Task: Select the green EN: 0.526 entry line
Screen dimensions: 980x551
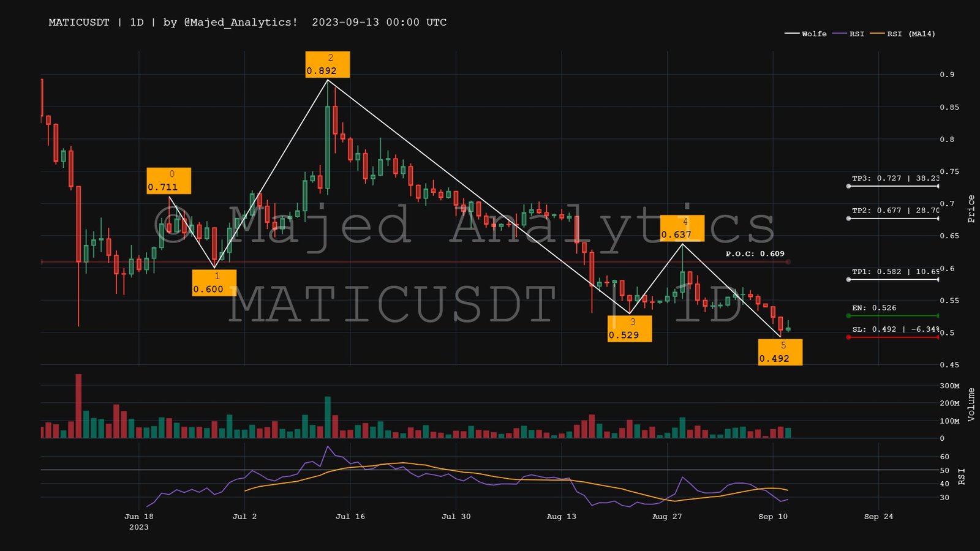Action: (893, 316)
